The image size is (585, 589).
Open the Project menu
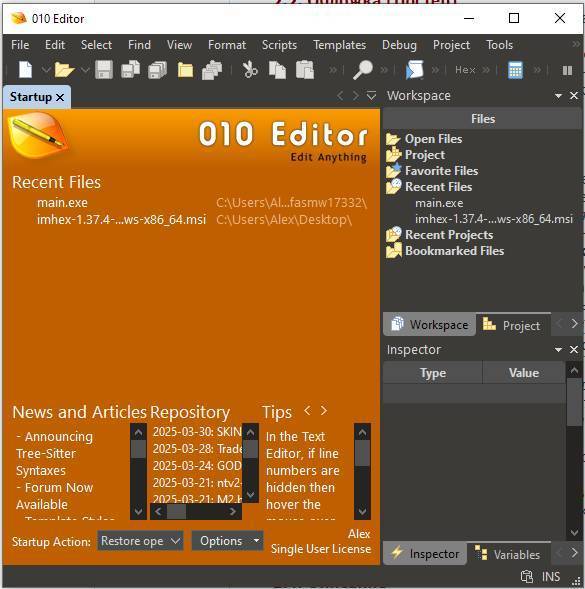pyautogui.click(x=451, y=45)
